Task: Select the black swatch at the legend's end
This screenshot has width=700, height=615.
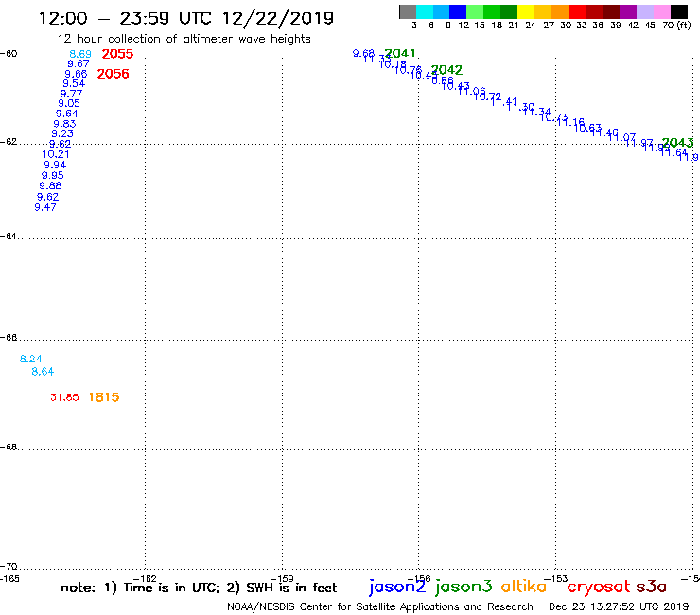Action: pyautogui.click(x=679, y=11)
